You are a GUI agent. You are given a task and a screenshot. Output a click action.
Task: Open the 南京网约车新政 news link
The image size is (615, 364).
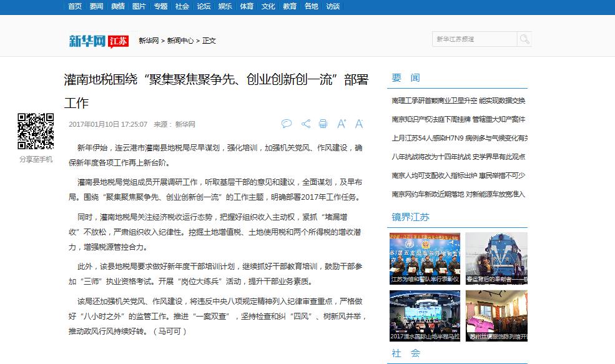[x=458, y=194]
